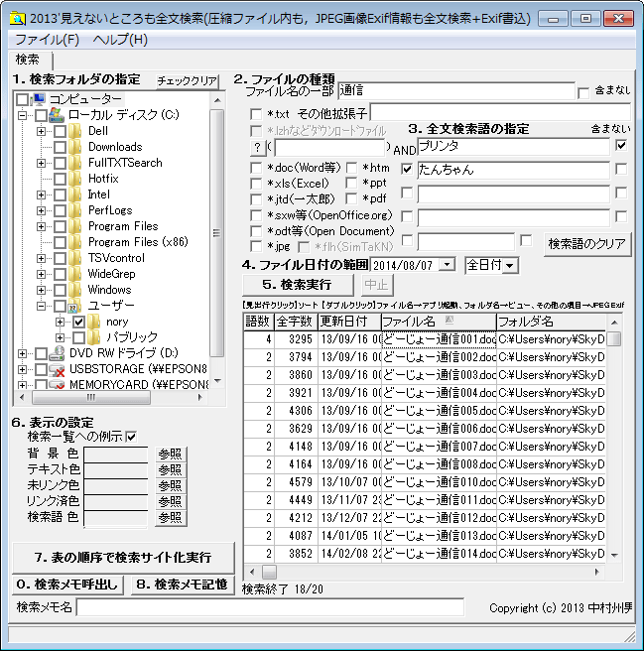The height and width of the screenshot is (651, 644).
Task: Click the Computer icon in folder tree
Action: click(40, 99)
